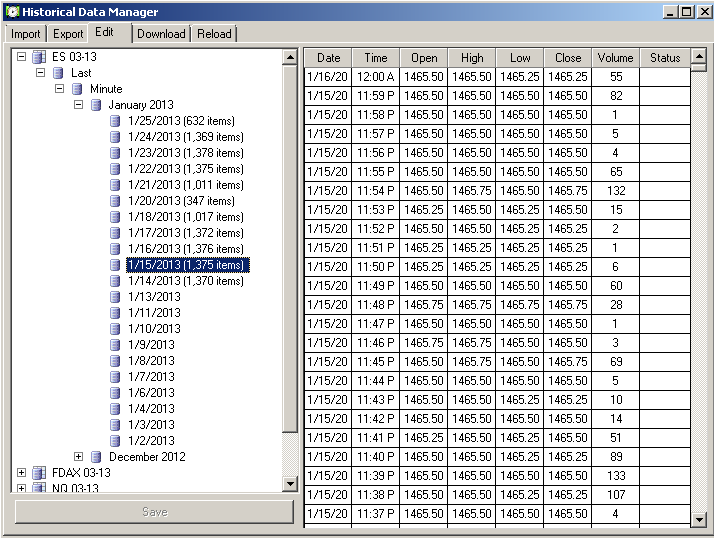Click the icon beside 1/15/2013 (1,375 items)

point(116,265)
